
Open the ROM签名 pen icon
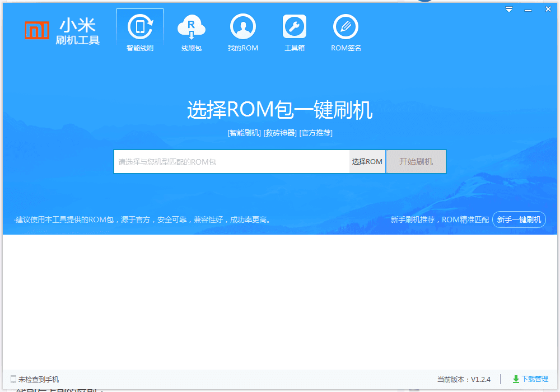pyautogui.click(x=346, y=27)
